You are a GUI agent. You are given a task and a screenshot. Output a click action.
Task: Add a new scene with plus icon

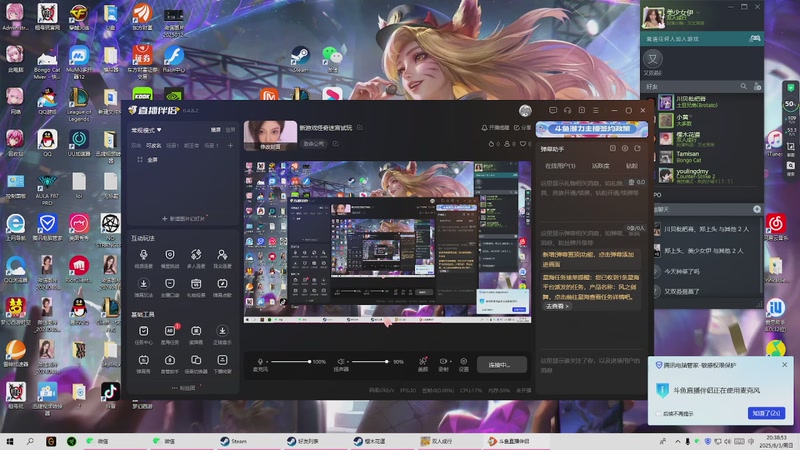tap(230, 145)
